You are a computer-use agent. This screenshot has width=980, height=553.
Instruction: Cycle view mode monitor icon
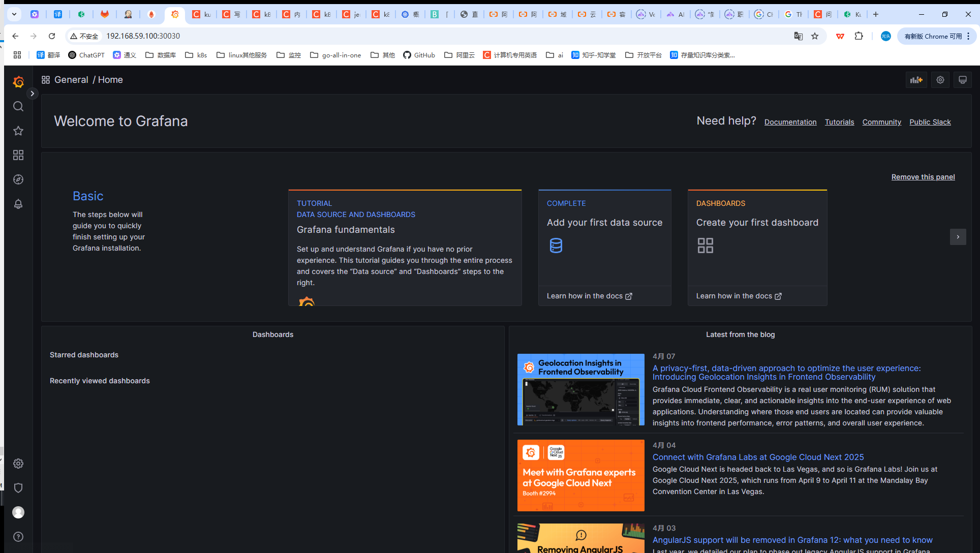pos(962,80)
